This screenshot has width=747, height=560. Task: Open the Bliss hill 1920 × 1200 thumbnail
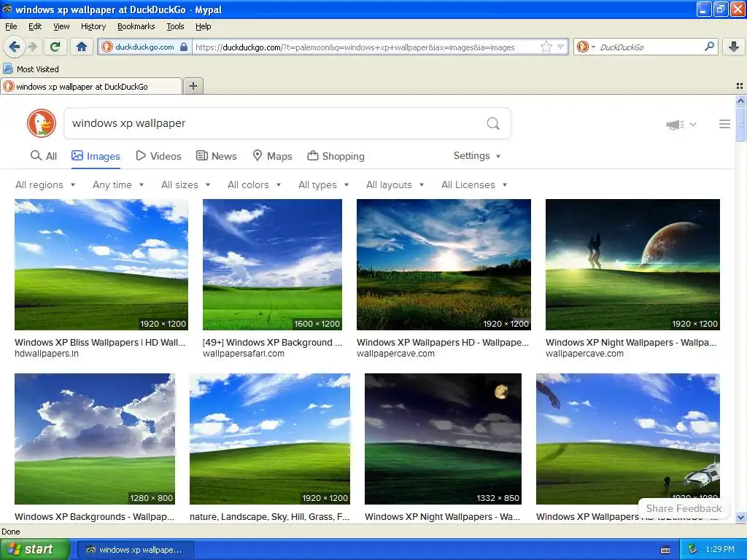click(x=101, y=265)
